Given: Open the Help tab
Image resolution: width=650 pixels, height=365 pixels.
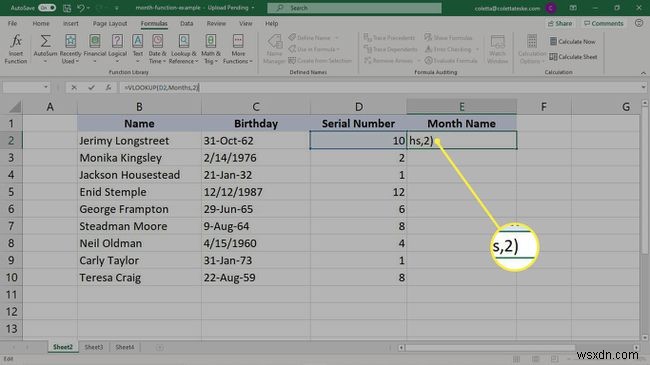Looking at the screenshot, I should click(272, 24).
